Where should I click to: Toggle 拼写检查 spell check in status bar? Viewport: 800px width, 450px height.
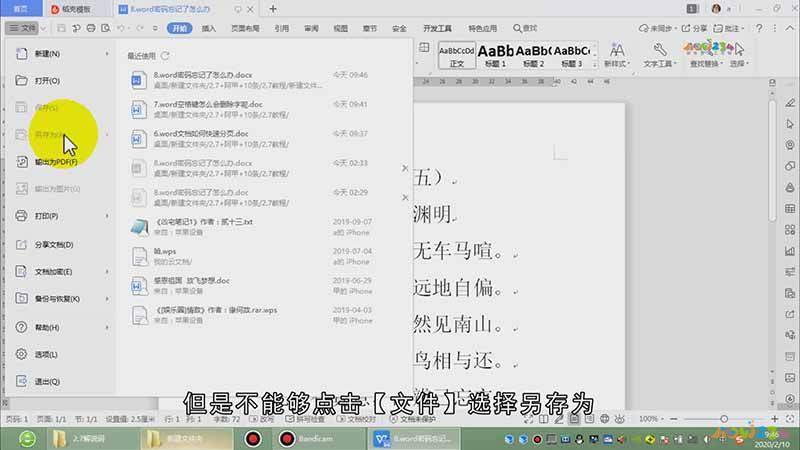tap(305, 419)
